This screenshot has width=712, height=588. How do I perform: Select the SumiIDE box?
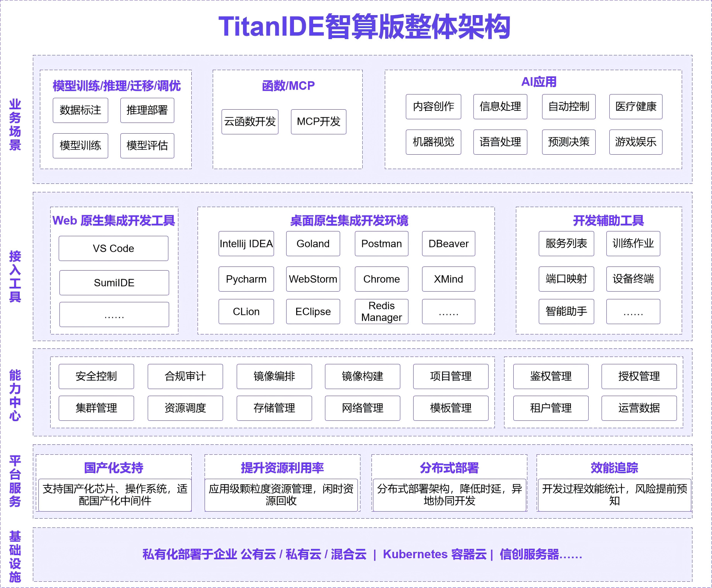[114, 283]
